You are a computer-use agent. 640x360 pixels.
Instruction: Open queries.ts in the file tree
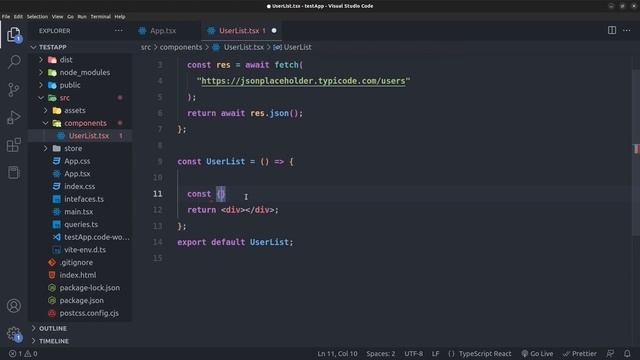[80, 224]
